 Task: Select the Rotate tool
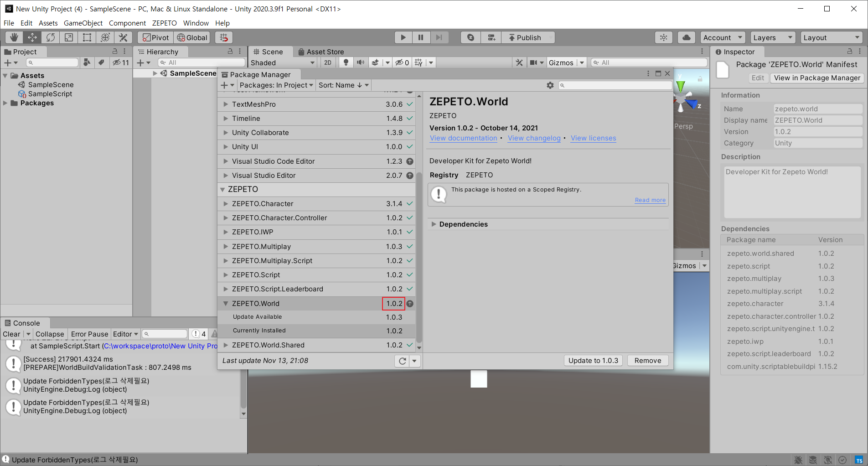tap(51, 37)
